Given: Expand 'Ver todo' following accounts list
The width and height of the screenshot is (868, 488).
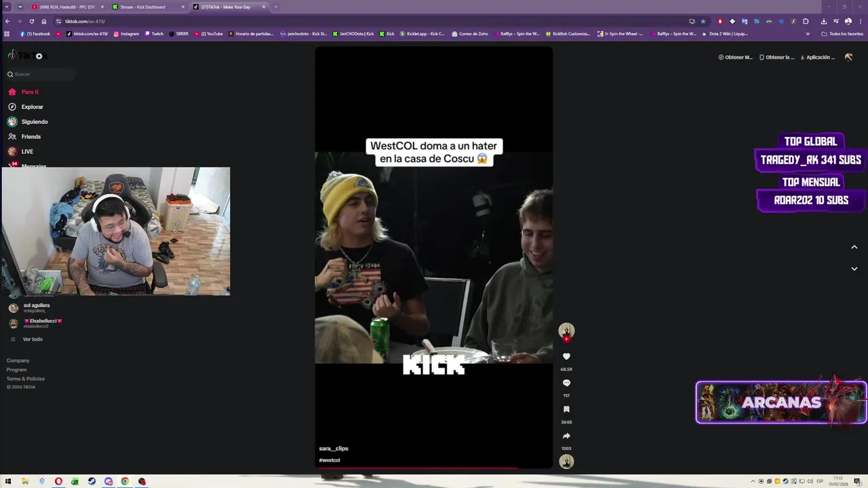Looking at the screenshot, I should click(x=33, y=339).
